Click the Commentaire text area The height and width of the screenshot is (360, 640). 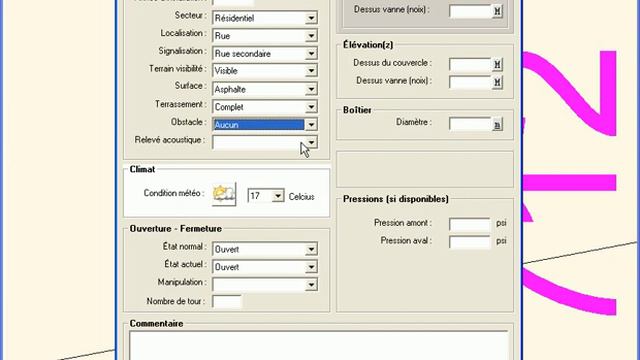click(319, 345)
